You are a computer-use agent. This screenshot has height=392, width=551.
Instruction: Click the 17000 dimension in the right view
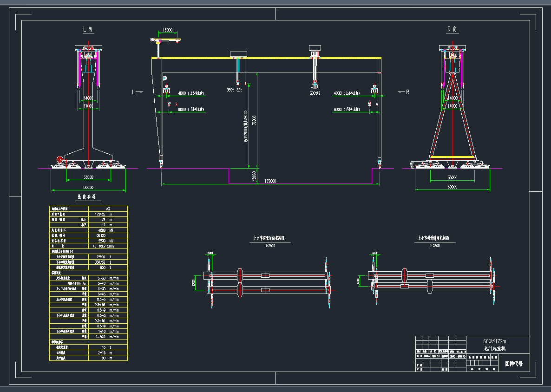452,106
